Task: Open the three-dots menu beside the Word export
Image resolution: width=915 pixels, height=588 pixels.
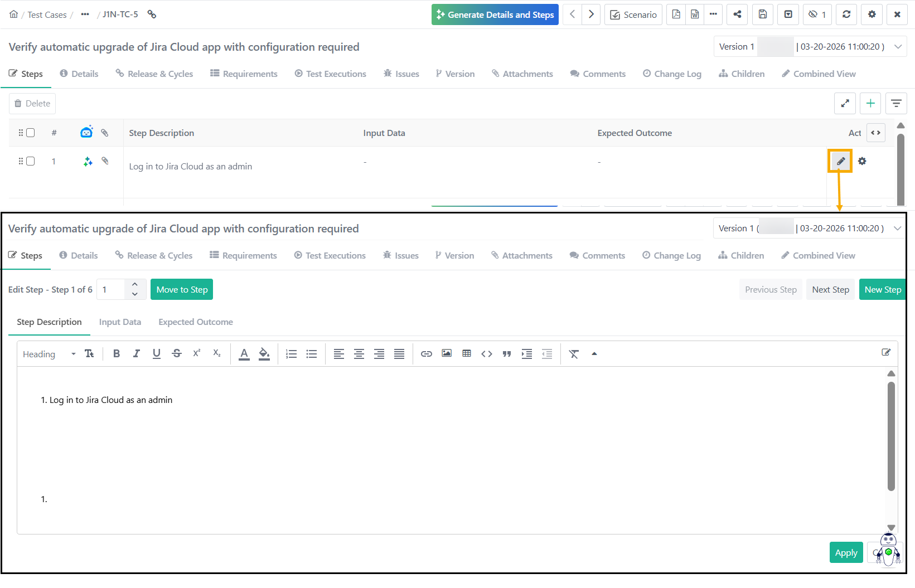Action: click(713, 14)
